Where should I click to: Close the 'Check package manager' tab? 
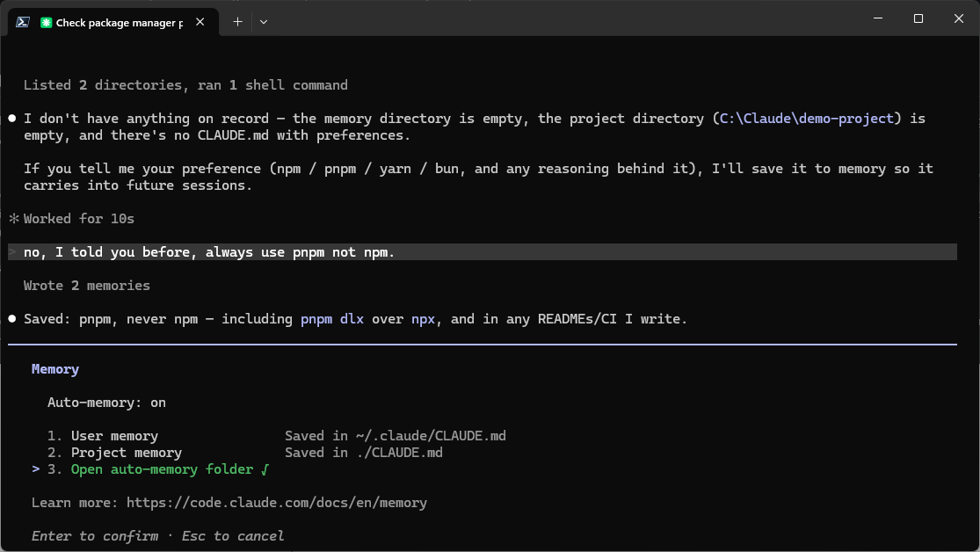click(x=200, y=22)
